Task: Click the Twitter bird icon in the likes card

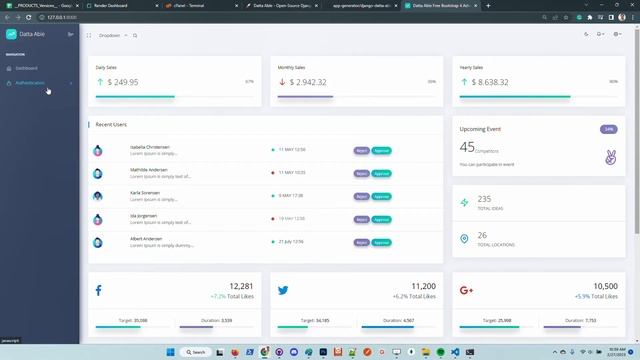Action: tap(283, 290)
